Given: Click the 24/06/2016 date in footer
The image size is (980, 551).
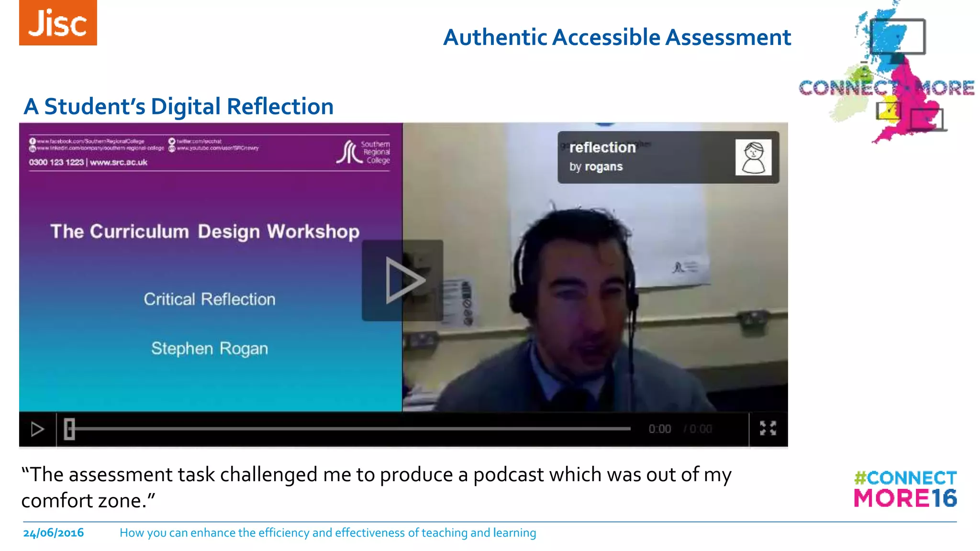Looking at the screenshot, I should 54,533.
